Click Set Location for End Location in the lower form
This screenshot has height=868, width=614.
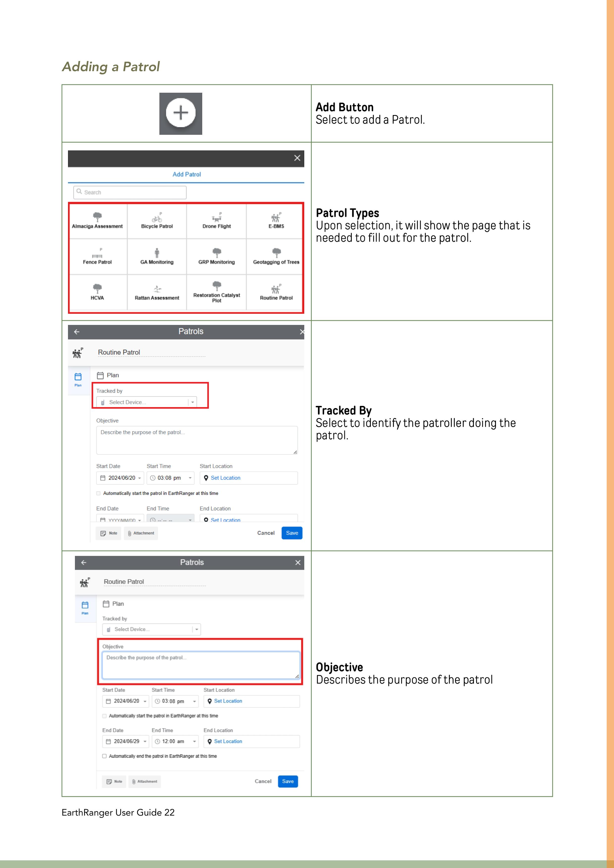pyautogui.click(x=228, y=741)
